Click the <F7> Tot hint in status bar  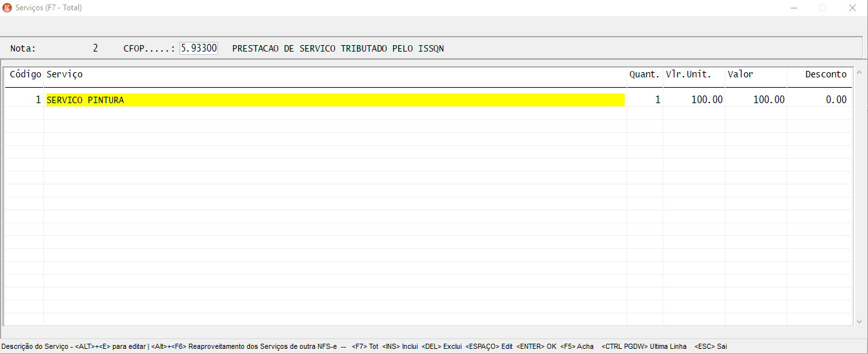coord(365,346)
